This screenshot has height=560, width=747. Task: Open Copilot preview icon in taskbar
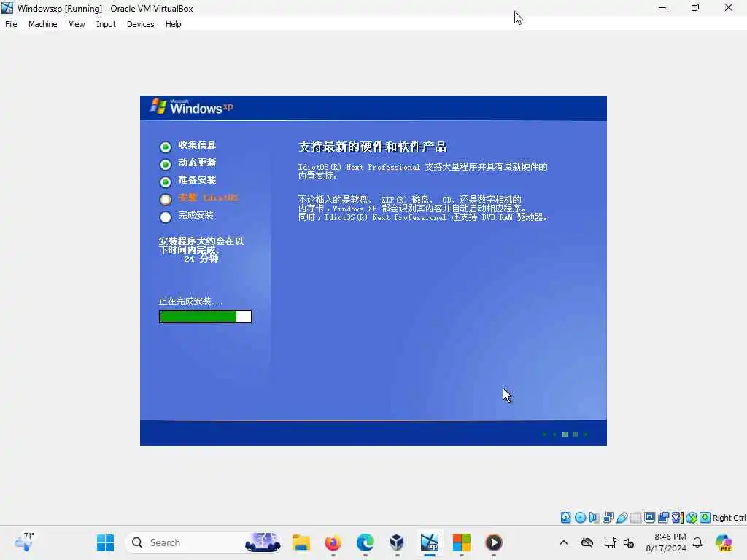tap(724, 542)
